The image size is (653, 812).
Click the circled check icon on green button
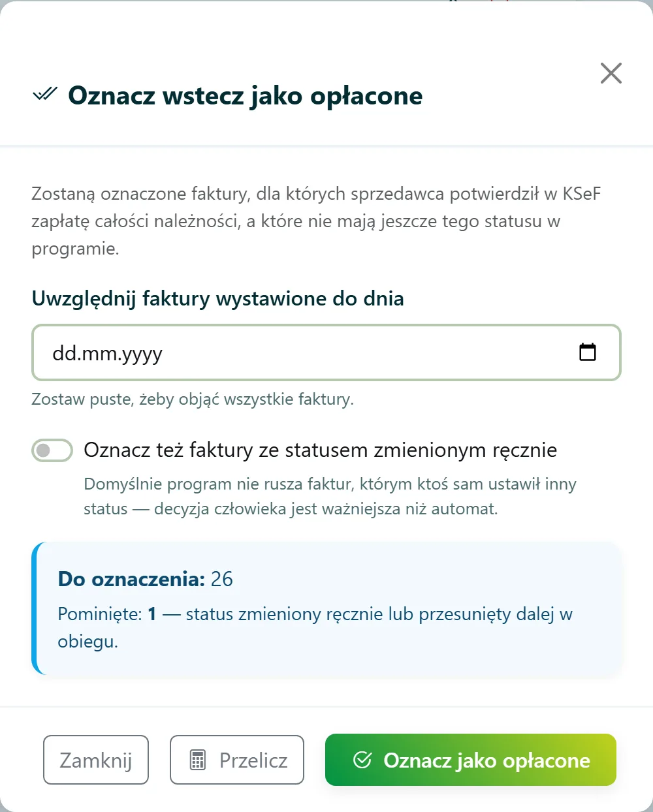point(362,760)
